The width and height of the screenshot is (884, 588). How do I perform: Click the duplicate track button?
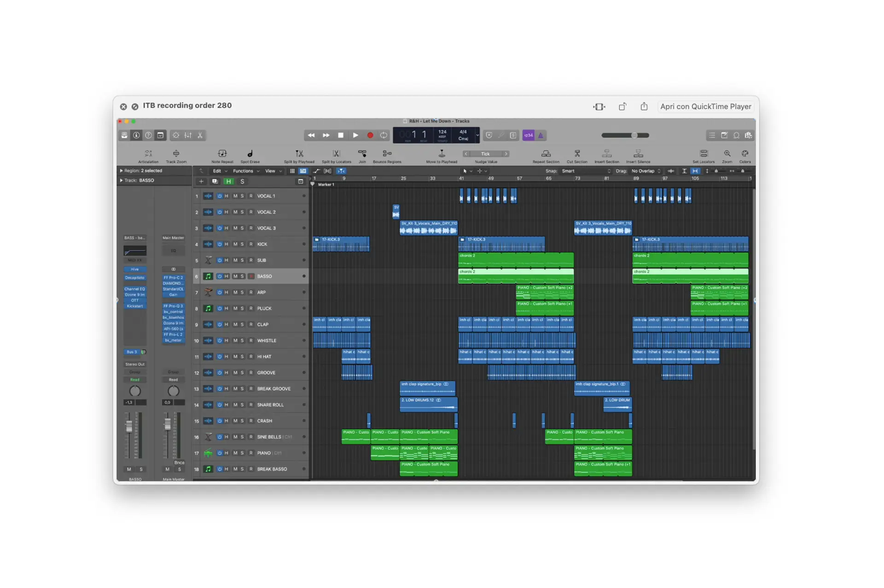click(215, 181)
